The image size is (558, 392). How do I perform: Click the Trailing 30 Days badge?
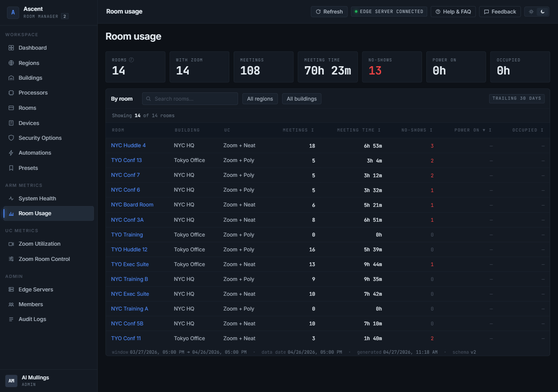[x=517, y=98]
